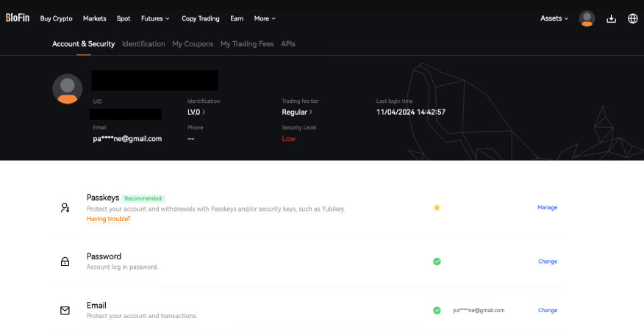Click the Passkeys person-key icon

tap(65, 208)
